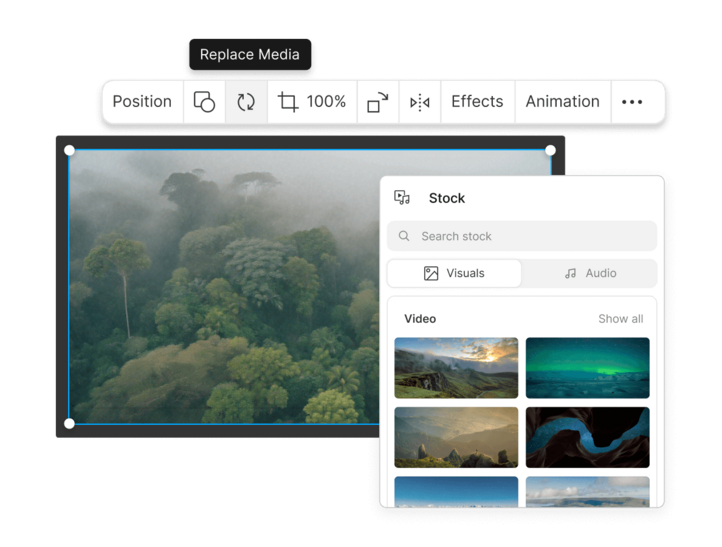722x547 pixels.
Task: Open the Effects menu
Action: click(x=477, y=102)
